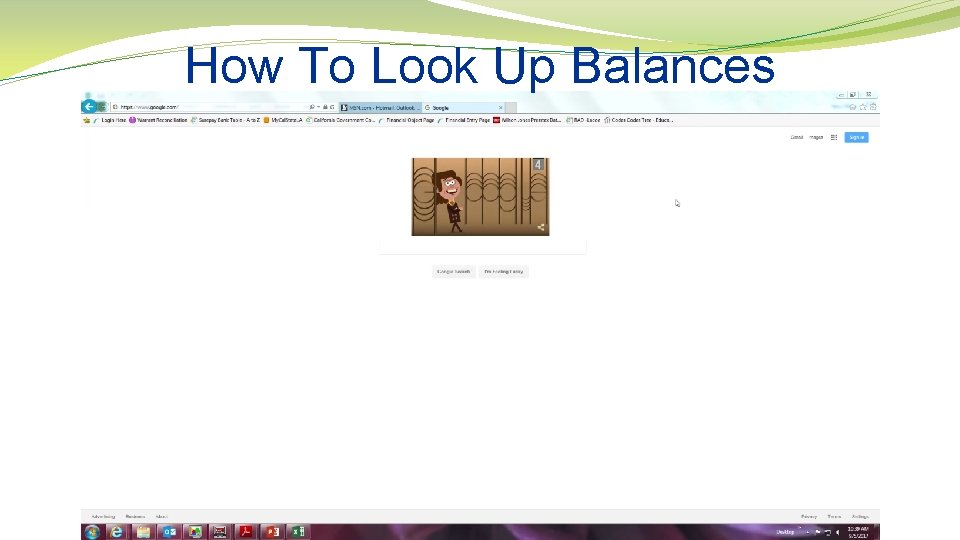This screenshot has width=960, height=540.
Task: Open PowerPoint from the taskbar
Action: click(272, 532)
